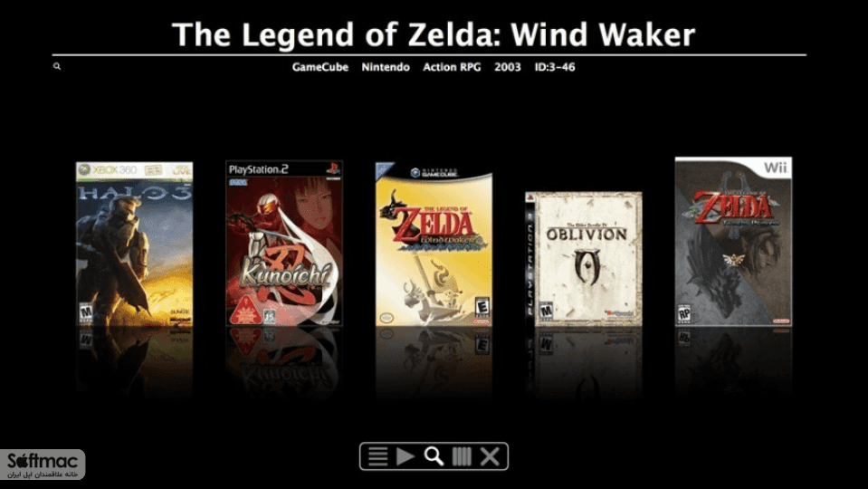868x489 pixels.
Task: Click the ESRB E rating on Wind Waker cover
Action: (482, 307)
